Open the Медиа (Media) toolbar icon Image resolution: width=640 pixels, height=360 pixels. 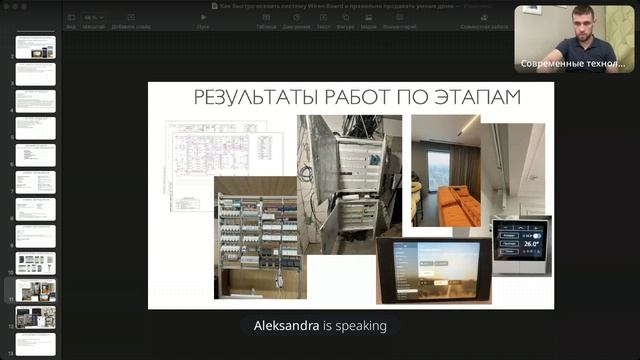(368, 20)
